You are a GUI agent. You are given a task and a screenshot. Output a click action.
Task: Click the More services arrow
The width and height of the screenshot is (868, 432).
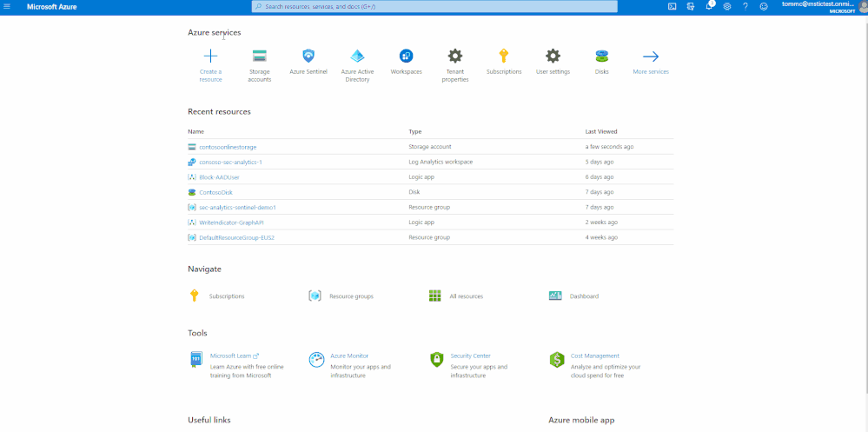click(x=651, y=56)
